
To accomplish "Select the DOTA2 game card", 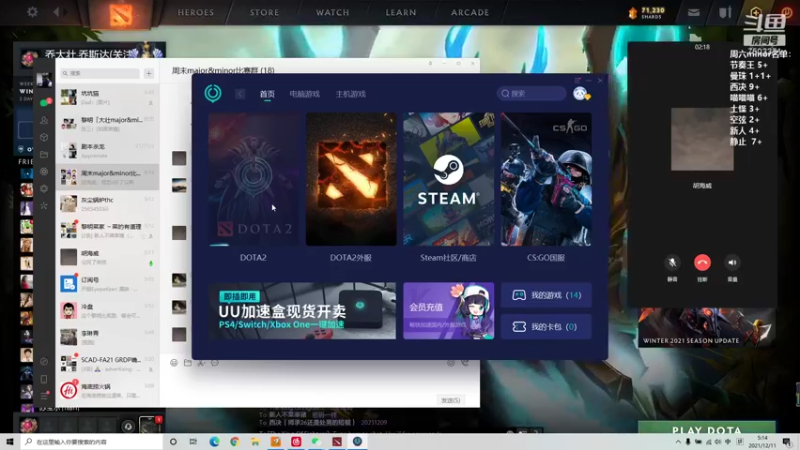I will [x=254, y=179].
